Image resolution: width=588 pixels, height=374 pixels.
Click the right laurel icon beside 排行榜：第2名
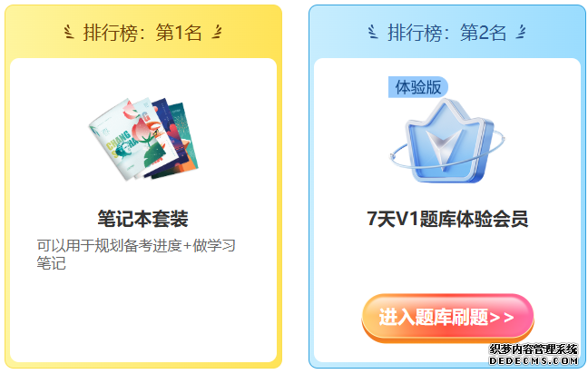(521, 32)
